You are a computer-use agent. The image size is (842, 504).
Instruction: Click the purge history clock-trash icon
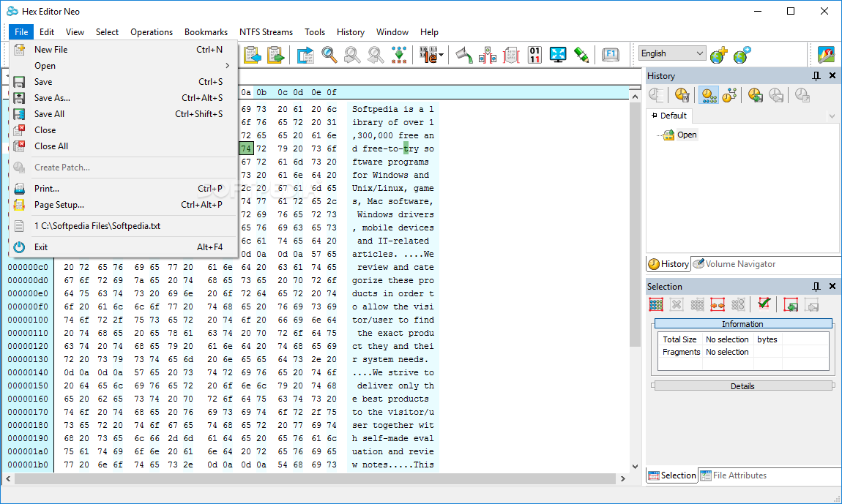(x=682, y=95)
